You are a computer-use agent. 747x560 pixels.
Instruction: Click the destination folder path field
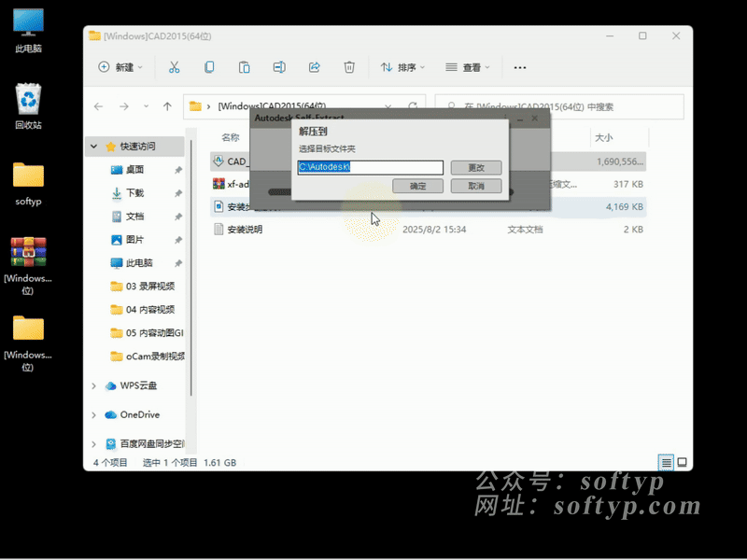coord(370,167)
